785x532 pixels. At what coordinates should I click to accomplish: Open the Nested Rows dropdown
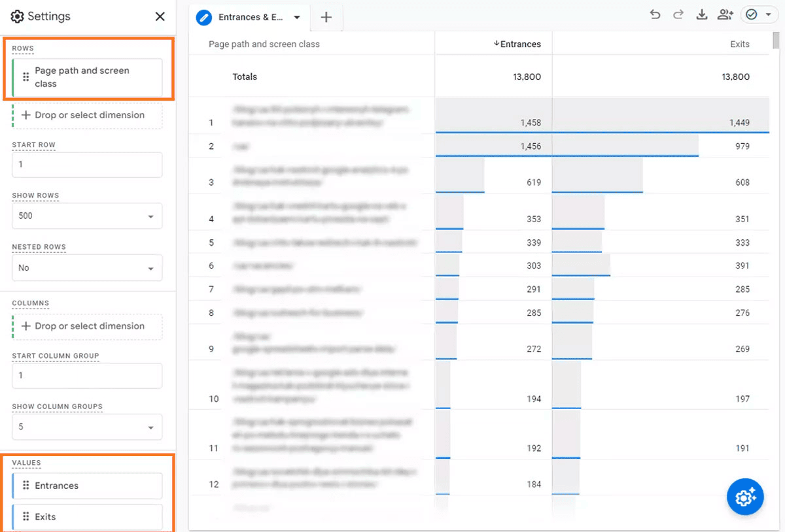point(87,268)
